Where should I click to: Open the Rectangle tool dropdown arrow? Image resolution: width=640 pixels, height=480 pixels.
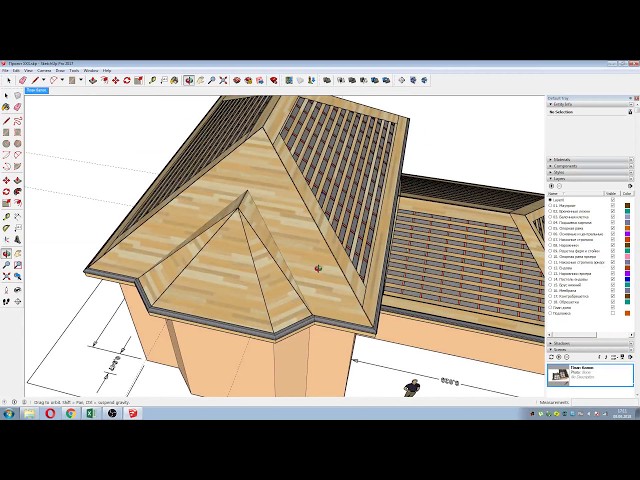click(x=81, y=80)
